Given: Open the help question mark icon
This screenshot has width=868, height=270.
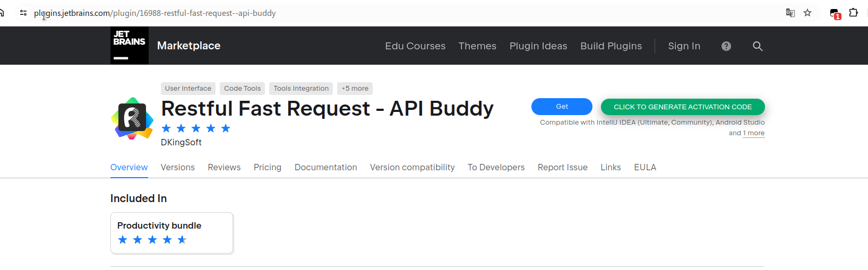Looking at the screenshot, I should 726,46.
